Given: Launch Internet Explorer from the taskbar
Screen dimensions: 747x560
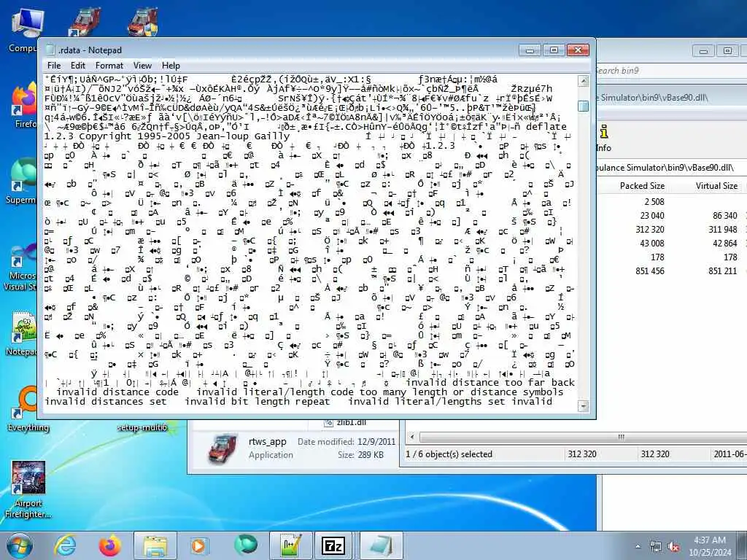Looking at the screenshot, I should click(x=65, y=545).
